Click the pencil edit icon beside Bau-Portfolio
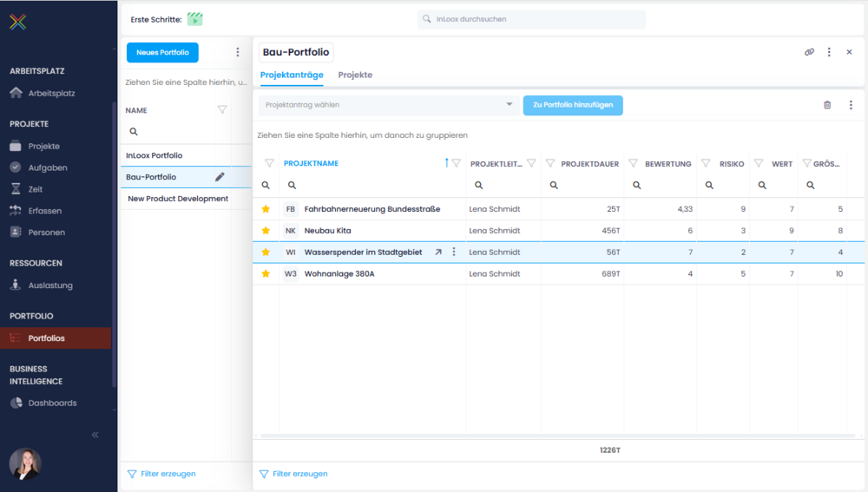868x492 pixels. point(220,177)
